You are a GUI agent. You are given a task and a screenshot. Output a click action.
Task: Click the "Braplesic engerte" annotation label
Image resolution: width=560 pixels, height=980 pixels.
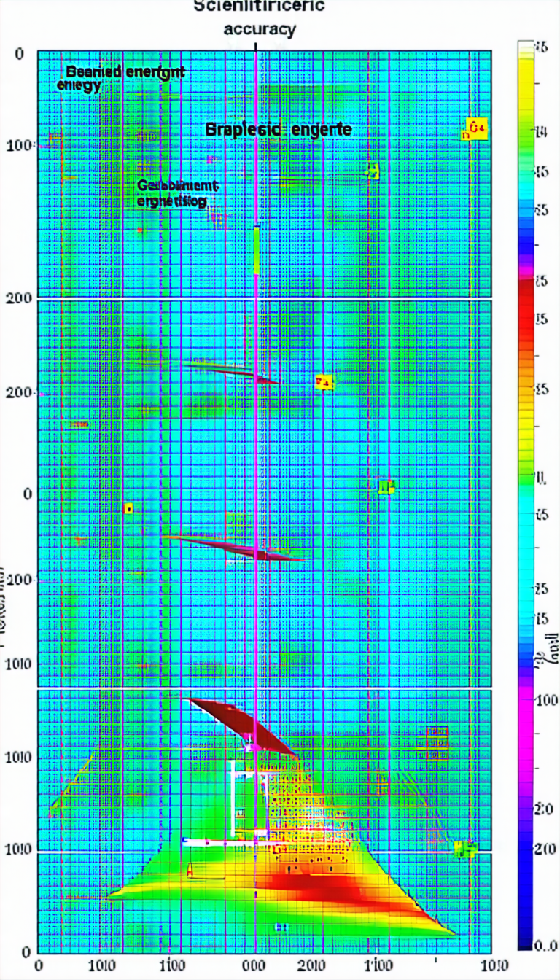pyautogui.click(x=279, y=131)
